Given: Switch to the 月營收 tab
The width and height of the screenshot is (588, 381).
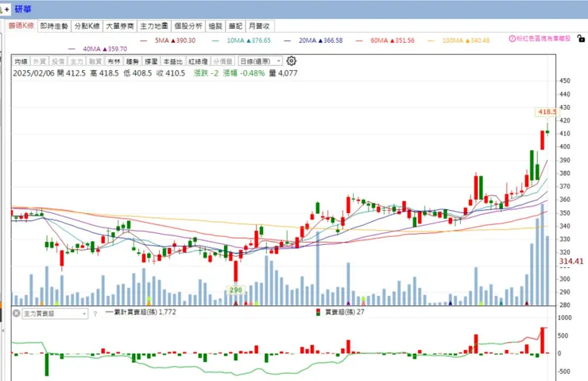Looking at the screenshot, I should click(259, 26).
